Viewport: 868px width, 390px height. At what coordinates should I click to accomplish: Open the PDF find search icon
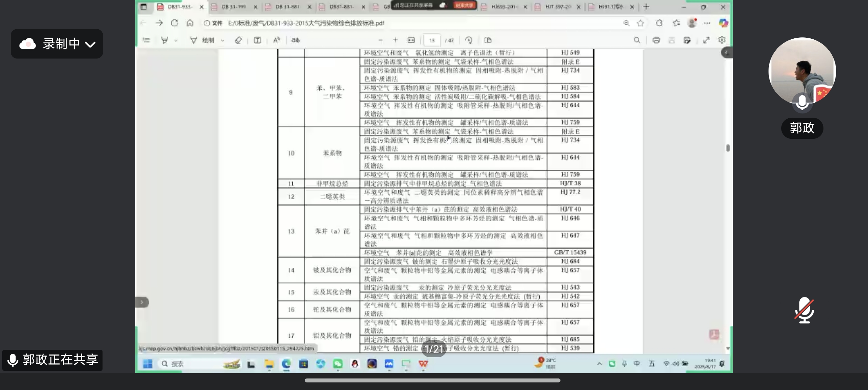pos(637,40)
